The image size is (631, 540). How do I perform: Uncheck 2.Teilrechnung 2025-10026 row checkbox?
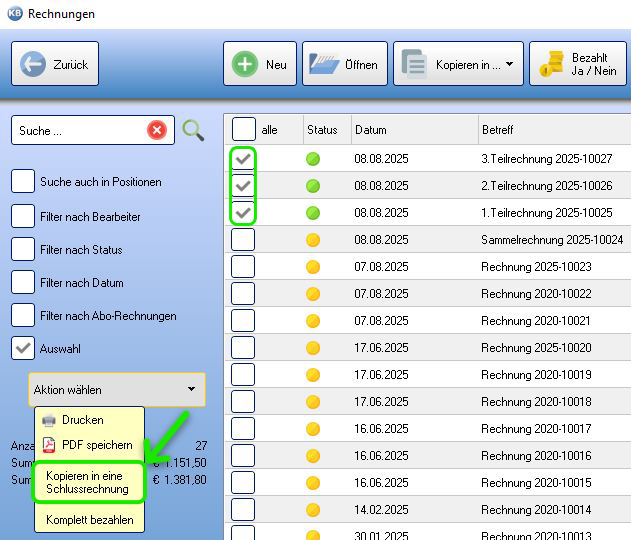tap(243, 185)
